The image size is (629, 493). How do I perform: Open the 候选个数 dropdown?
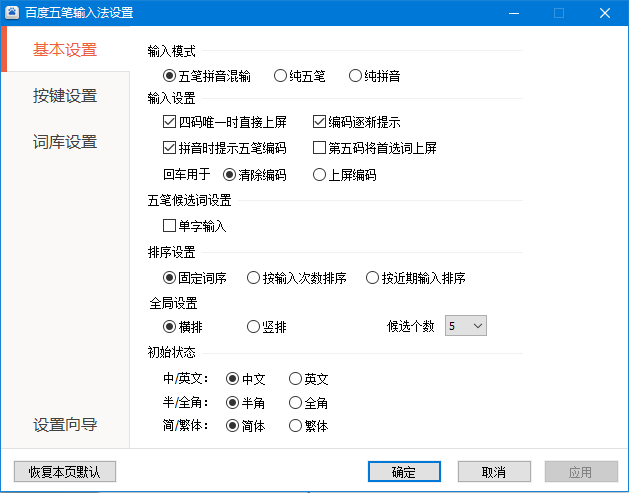coord(466,326)
